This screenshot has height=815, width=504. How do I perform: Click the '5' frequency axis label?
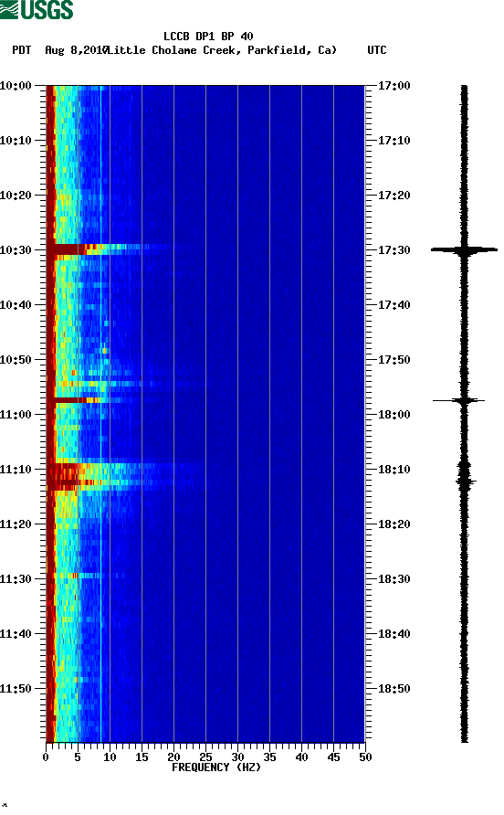tap(78, 757)
